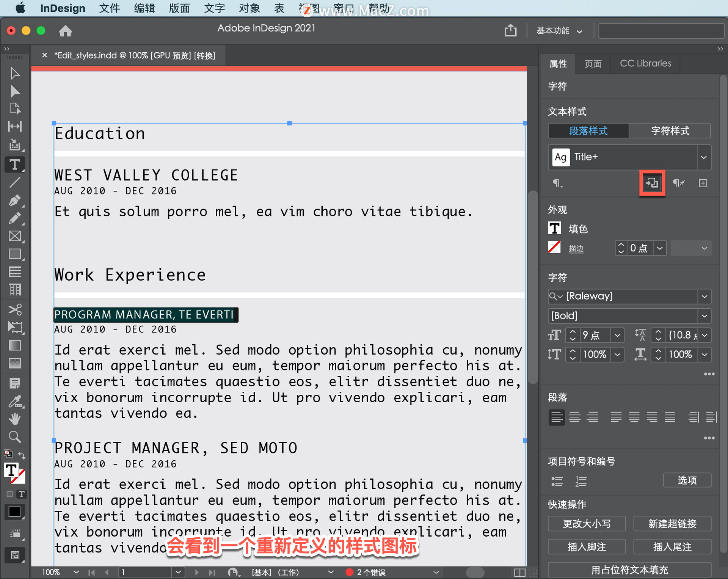The image size is (728, 579).
Task: Select the Hand tool
Action: pos(15,419)
